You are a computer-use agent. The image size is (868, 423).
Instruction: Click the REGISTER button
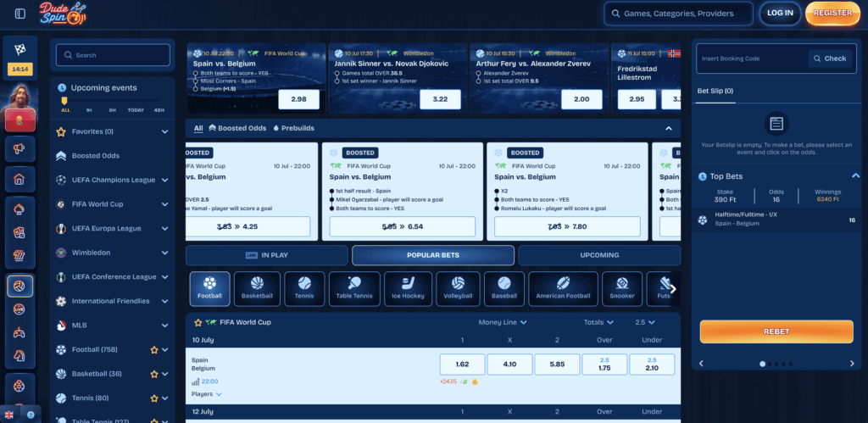pos(832,14)
